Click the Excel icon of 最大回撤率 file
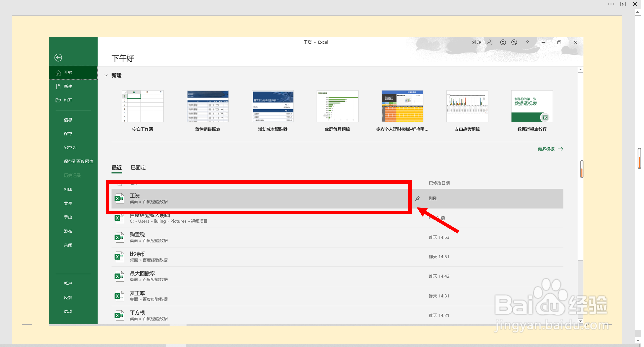Image resolution: width=644 pixels, height=347 pixels. coord(119,276)
